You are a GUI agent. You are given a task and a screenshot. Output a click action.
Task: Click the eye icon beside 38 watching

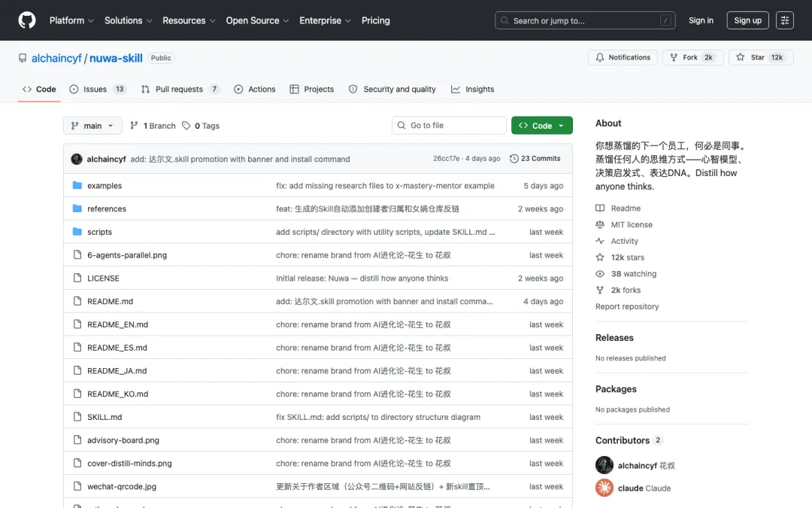tap(600, 274)
